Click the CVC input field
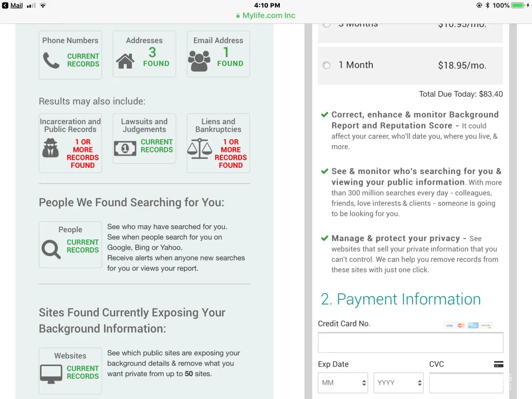Viewport: 532px width, 399px height. (466, 383)
